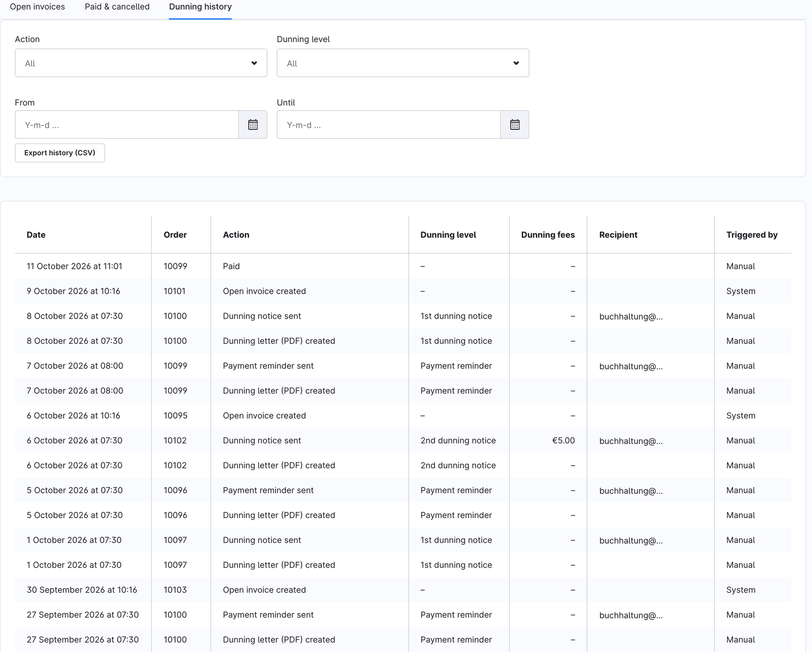Open the From date calendar picker
The image size is (812, 652).
(253, 124)
